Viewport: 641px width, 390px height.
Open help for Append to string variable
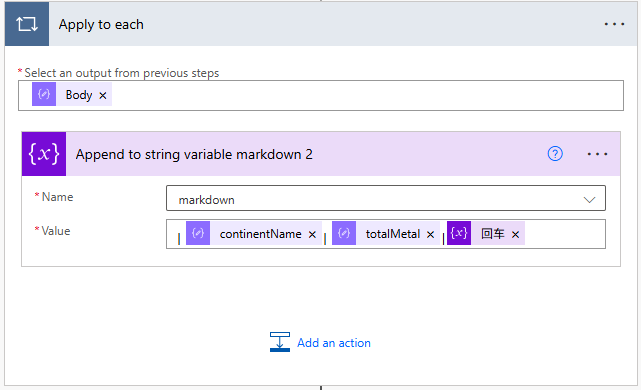click(555, 154)
